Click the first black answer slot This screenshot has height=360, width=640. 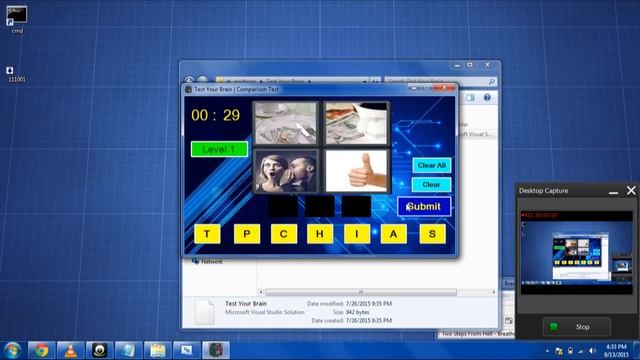pos(283,206)
